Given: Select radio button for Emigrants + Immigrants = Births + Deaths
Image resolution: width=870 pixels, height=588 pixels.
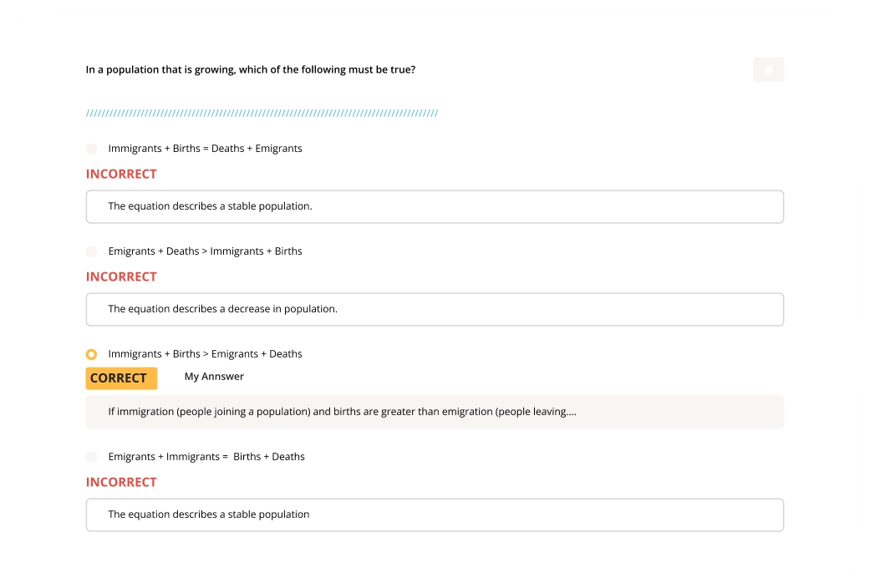Looking at the screenshot, I should 91,457.
